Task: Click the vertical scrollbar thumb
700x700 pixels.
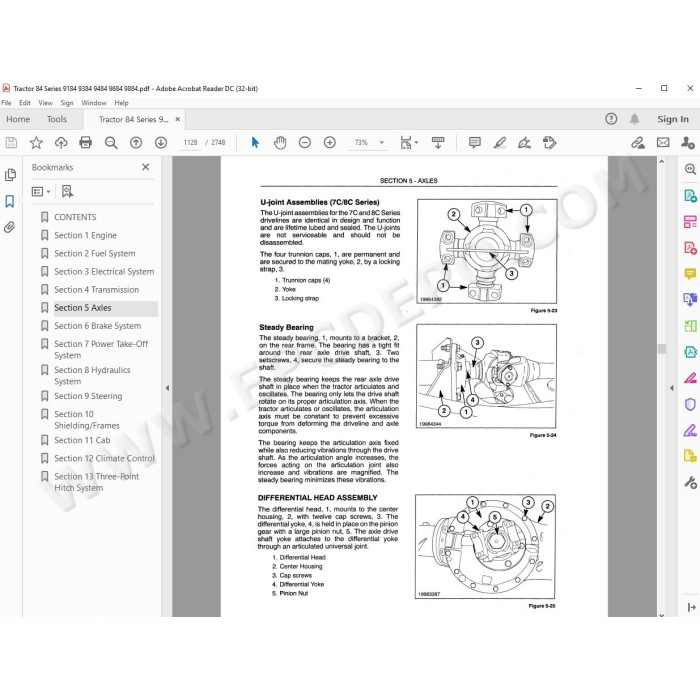Action: pyautogui.click(x=662, y=349)
